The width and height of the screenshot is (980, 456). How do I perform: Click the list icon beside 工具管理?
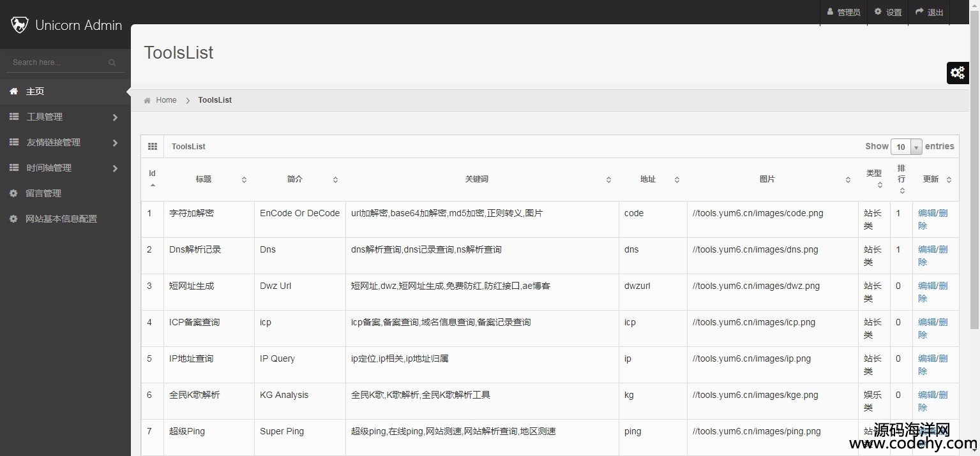pos(13,117)
